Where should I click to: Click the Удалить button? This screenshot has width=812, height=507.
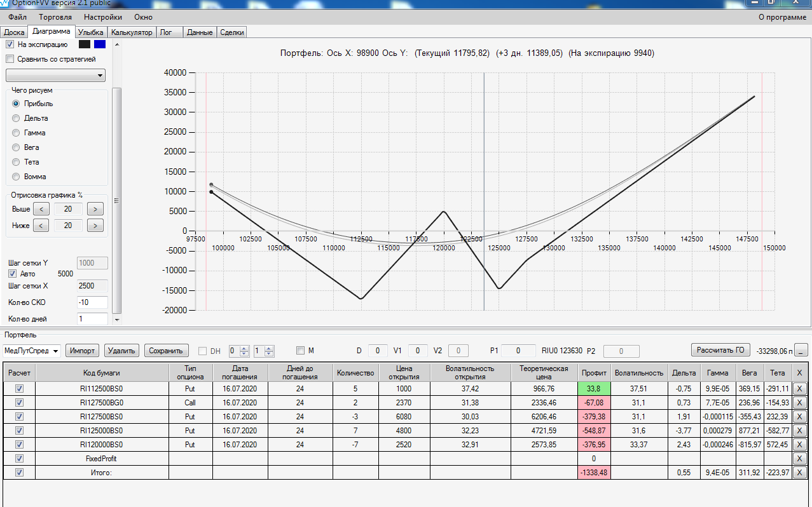(122, 351)
